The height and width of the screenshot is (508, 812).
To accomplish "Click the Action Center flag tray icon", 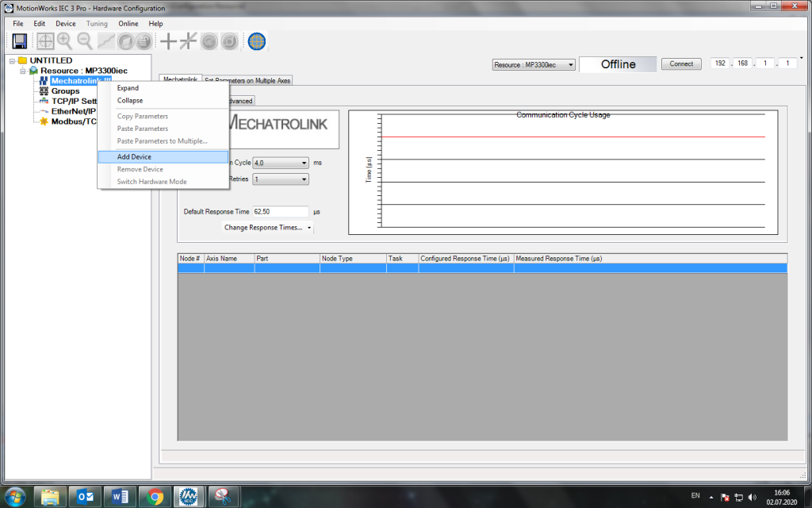I will [725, 497].
